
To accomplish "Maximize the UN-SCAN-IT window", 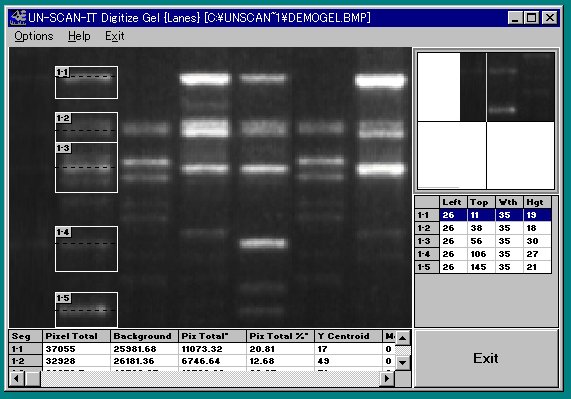I will [x=531, y=17].
